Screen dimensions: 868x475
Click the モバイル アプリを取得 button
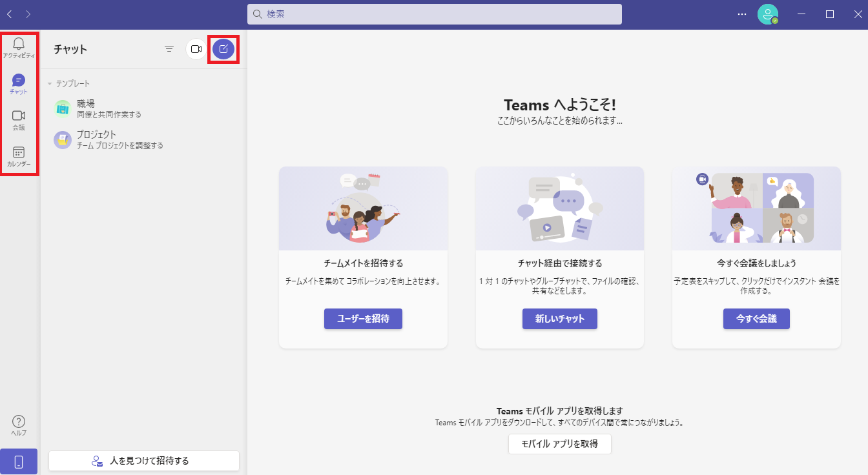pyautogui.click(x=559, y=444)
